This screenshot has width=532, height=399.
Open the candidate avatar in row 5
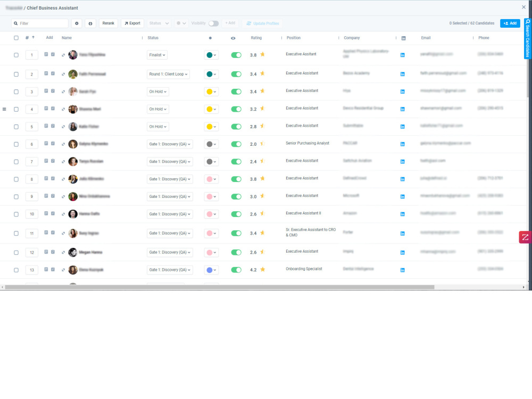pos(73,127)
